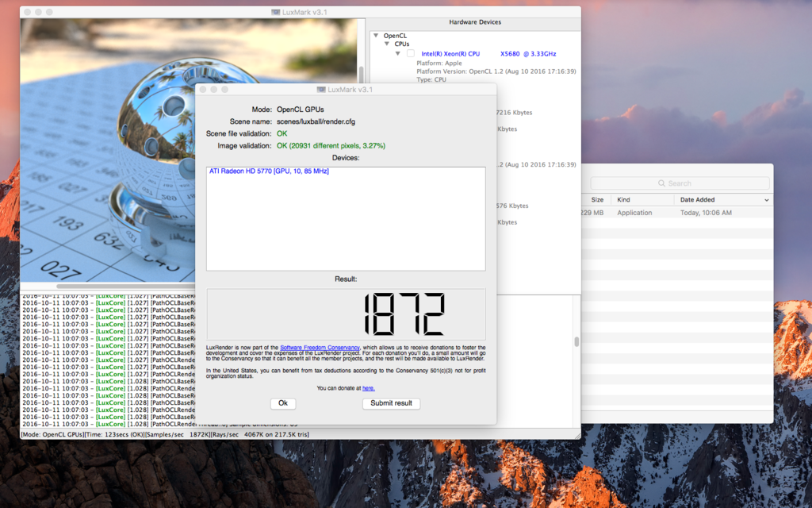The image size is (812, 508).
Task: Sort Finder list by Date Added column
Action: [x=697, y=199]
